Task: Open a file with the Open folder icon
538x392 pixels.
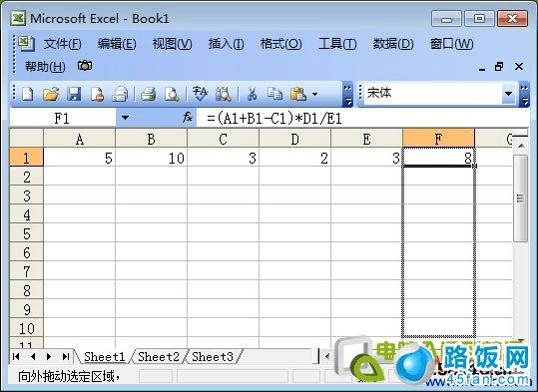Action: point(51,94)
